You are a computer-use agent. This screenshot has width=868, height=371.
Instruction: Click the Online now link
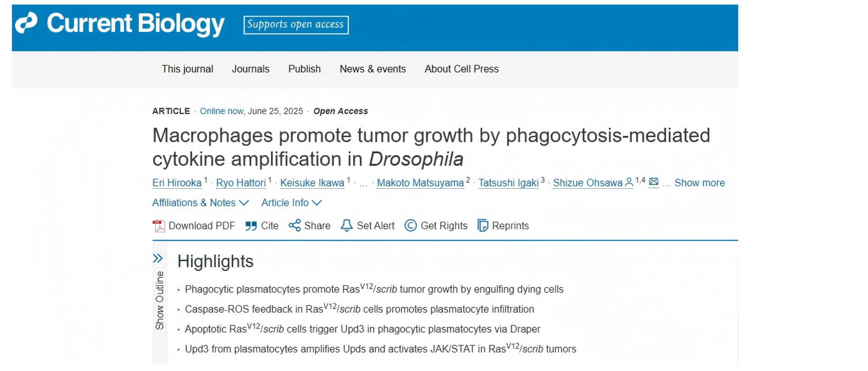(222, 111)
